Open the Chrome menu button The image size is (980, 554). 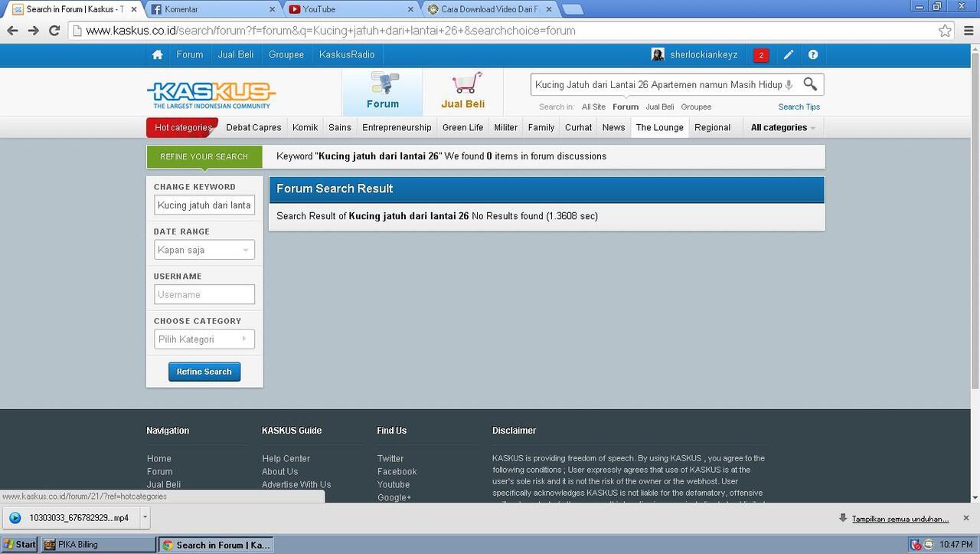pos(967,31)
